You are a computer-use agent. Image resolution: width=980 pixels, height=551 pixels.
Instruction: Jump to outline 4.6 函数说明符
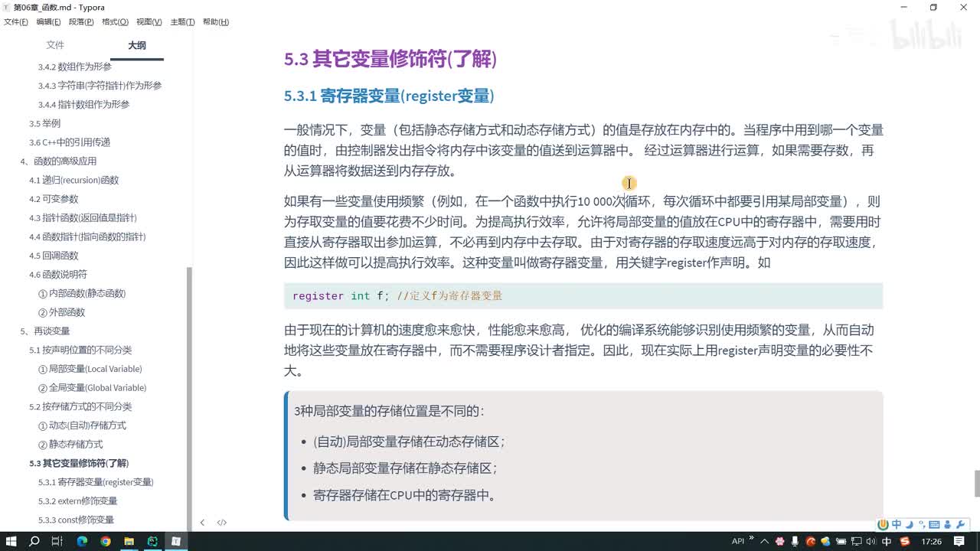tap(58, 275)
